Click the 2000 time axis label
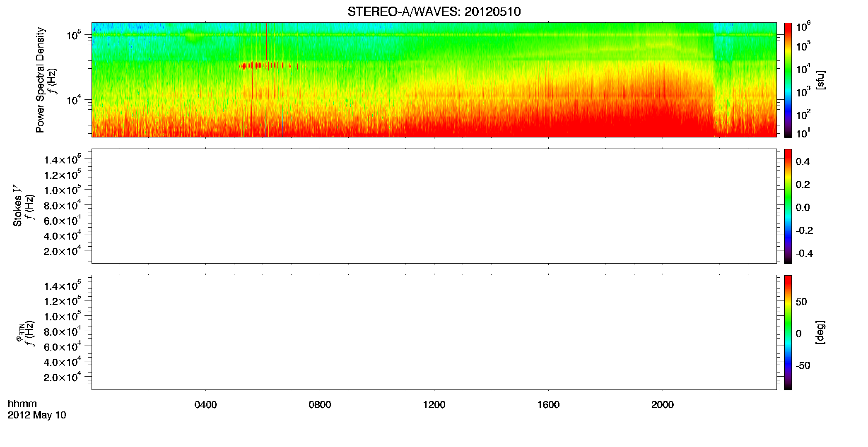 pyautogui.click(x=663, y=405)
